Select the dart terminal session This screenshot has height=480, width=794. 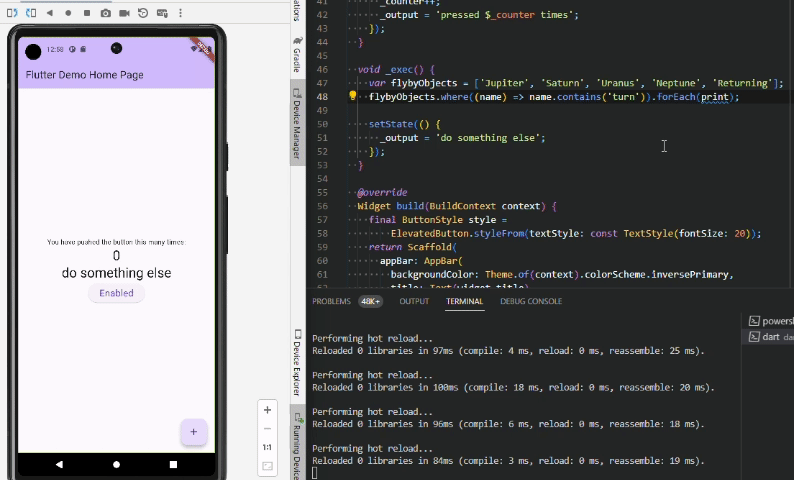[773, 338]
